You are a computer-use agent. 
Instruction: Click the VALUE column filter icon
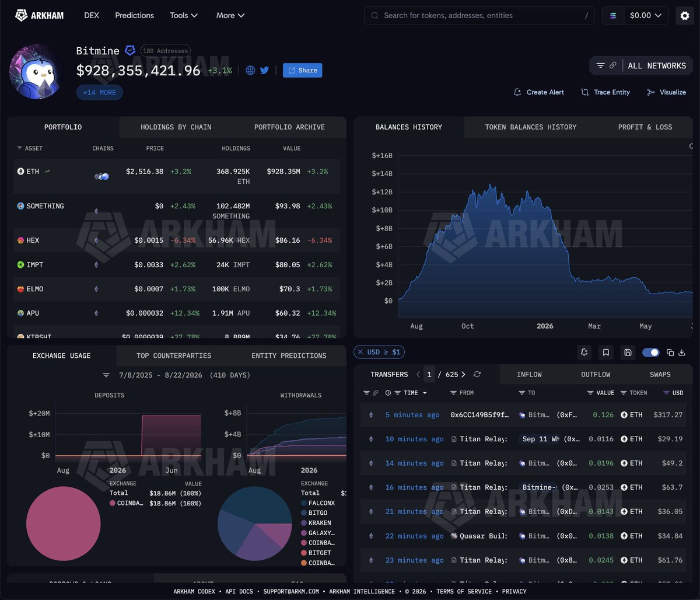[x=590, y=393]
